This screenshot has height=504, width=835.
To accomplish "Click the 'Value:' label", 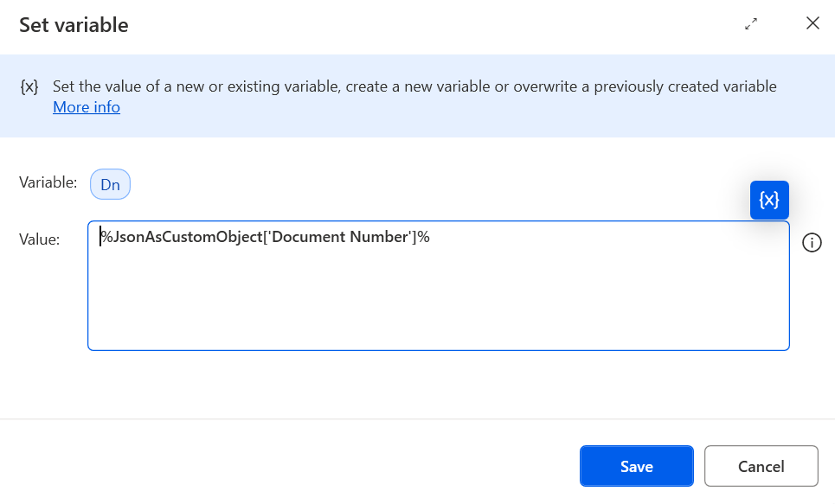I will coord(40,239).
